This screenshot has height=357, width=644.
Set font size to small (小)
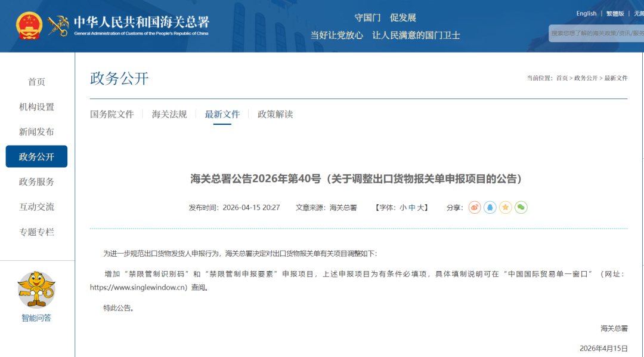[x=403, y=208]
